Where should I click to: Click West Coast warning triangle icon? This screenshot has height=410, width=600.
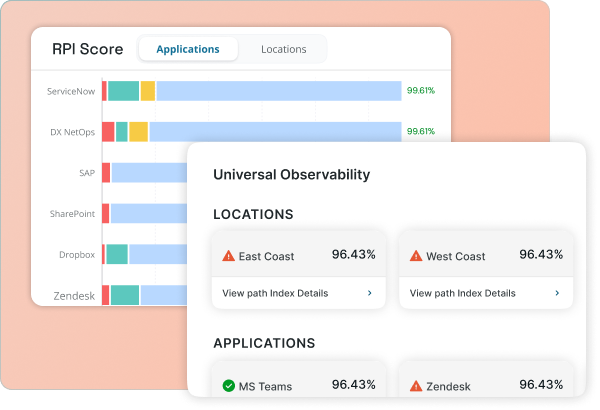click(416, 256)
